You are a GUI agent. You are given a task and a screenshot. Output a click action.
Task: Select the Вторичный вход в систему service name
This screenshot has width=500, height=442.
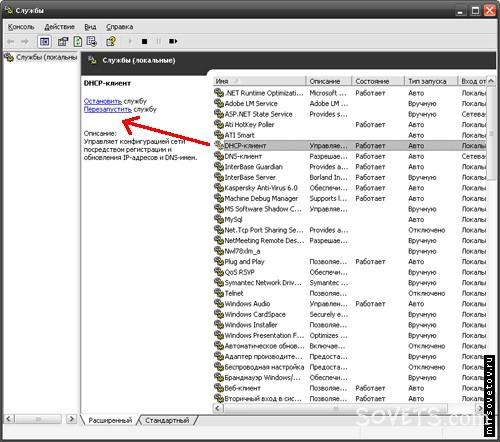pyautogui.click(x=263, y=399)
